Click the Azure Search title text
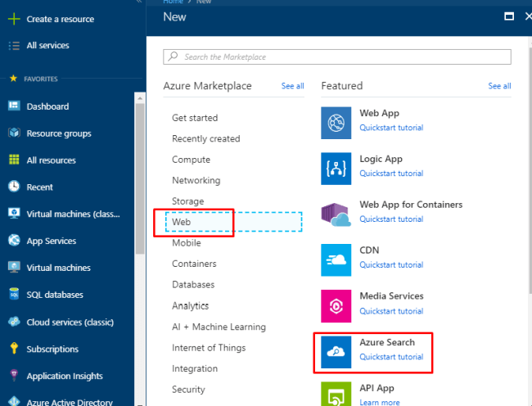 pos(387,342)
